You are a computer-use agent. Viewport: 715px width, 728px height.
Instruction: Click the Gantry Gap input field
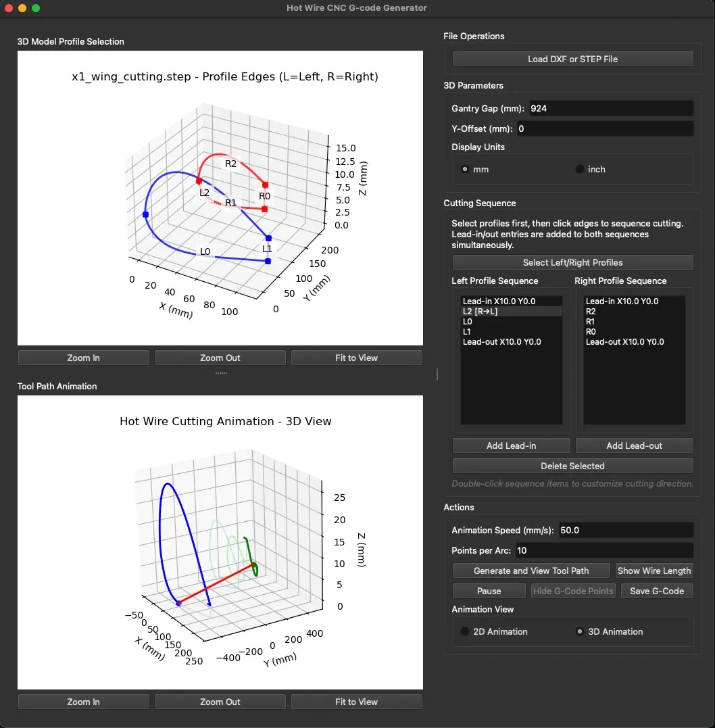pos(608,108)
